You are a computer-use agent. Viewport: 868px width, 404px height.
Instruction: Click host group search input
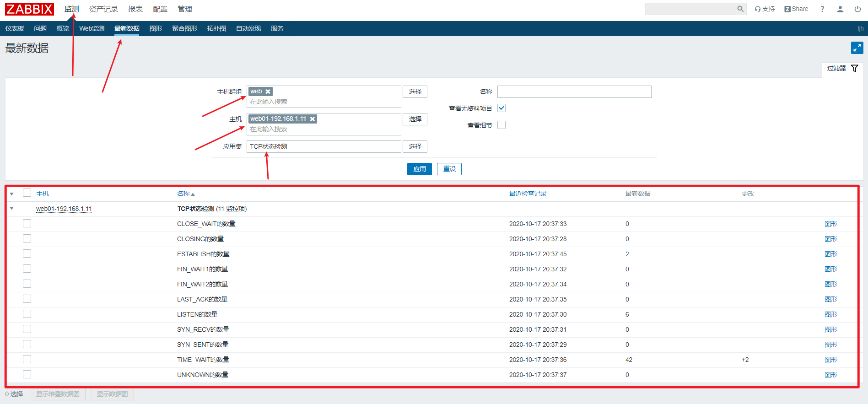click(x=324, y=102)
